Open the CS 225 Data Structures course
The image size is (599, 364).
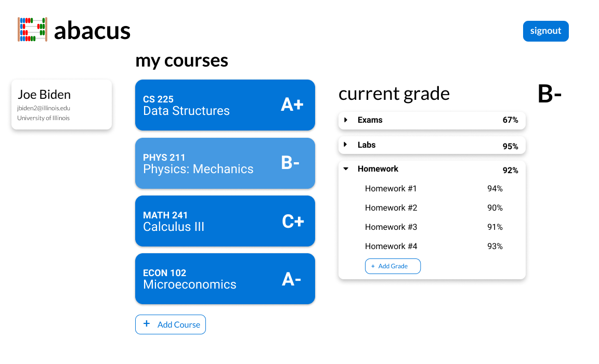pyautogui.click(x=225, y=105)
